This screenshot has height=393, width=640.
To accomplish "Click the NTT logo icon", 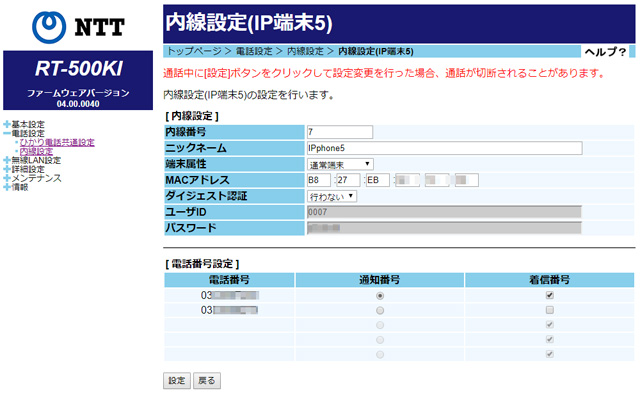I will coord(49,27).
